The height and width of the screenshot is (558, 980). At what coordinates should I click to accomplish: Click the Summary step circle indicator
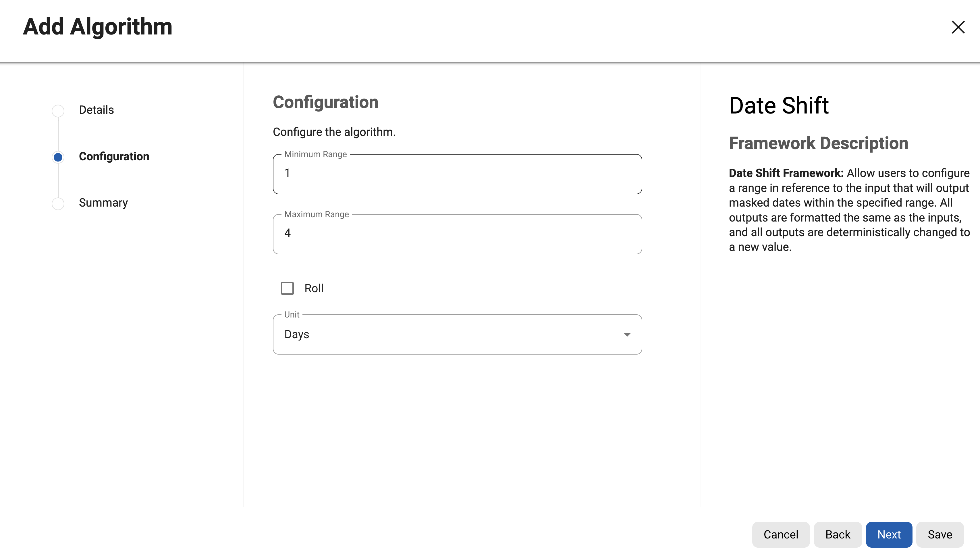point(58,203)
